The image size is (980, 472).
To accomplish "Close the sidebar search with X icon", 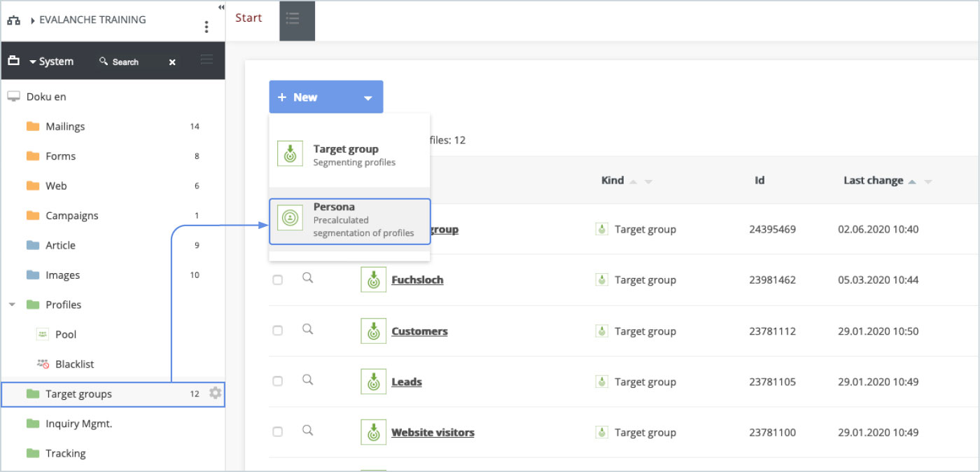I will pos(172,62).
